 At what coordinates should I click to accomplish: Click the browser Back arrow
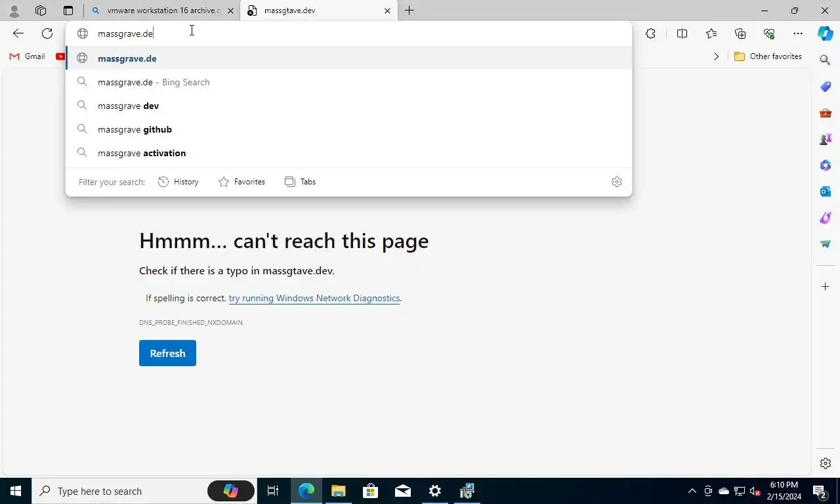tap(18, 33)
